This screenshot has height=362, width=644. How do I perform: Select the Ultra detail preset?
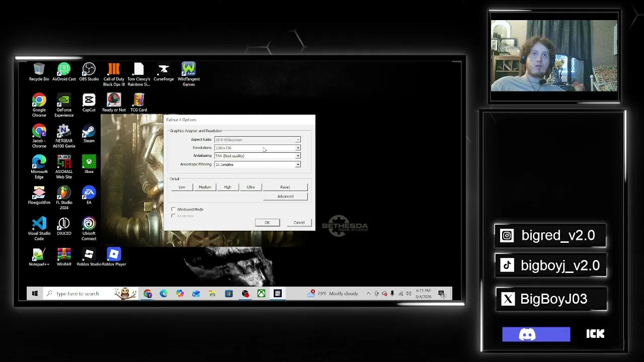(251, 187)
